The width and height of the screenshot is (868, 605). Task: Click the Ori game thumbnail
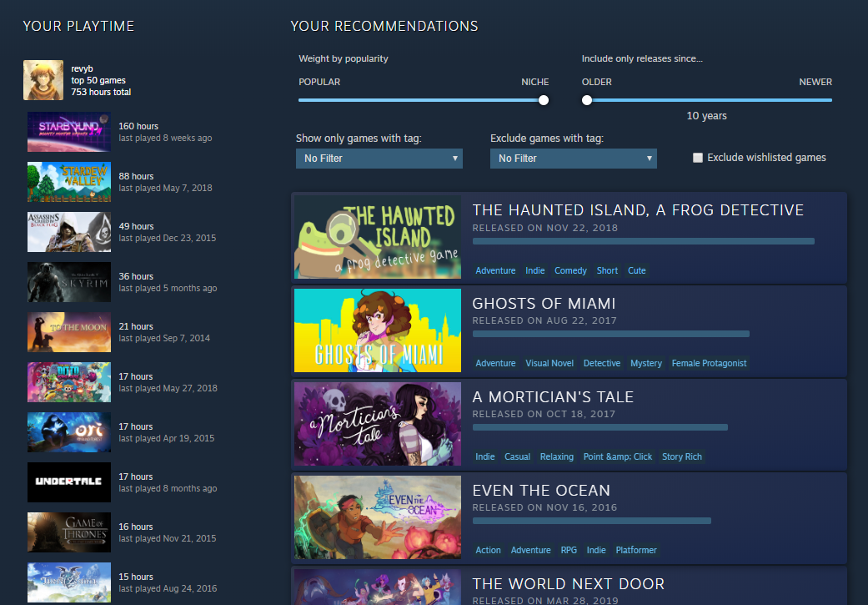point(69,432)
